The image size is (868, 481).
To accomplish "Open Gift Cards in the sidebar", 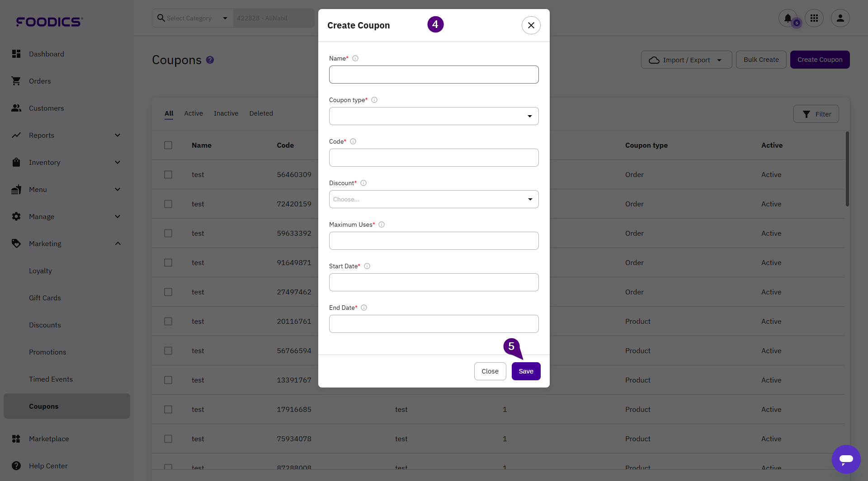I will pos(45,298).
